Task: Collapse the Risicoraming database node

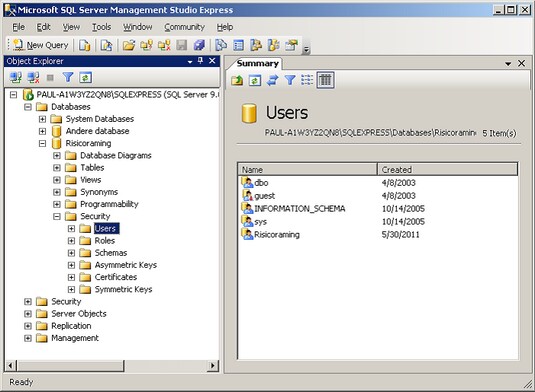Action: [x=42, y=143]
